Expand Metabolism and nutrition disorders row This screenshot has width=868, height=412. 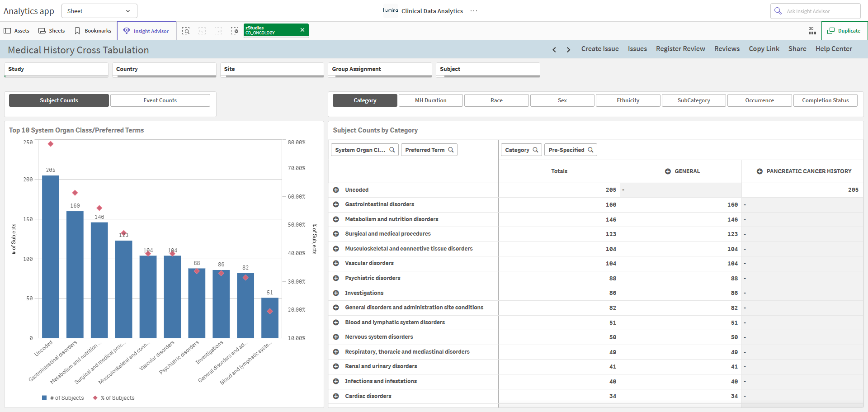[336, 219]
